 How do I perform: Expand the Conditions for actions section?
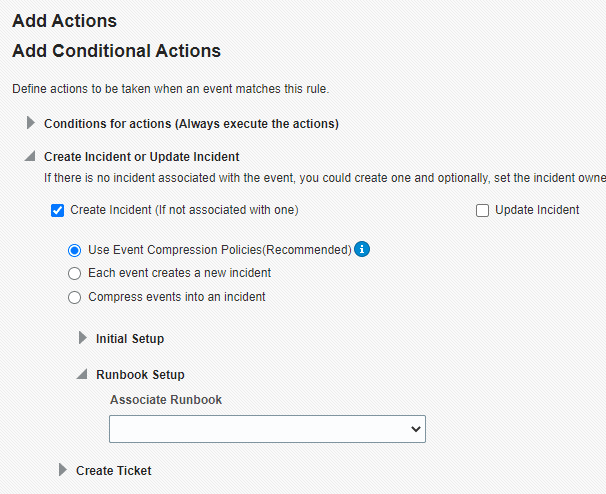(x=31, y=124)
